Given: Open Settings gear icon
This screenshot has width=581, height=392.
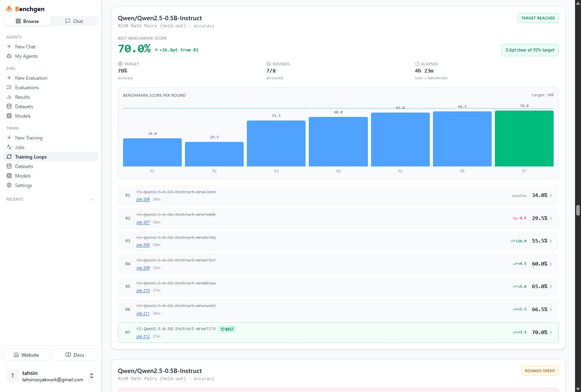Looking at the screenshot, I should [x=9, y=185].
